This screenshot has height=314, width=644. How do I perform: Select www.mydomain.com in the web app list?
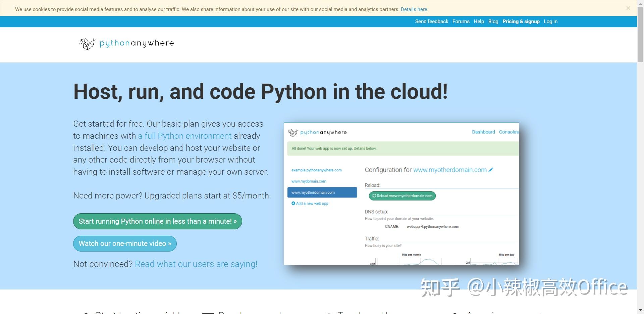pos(308,181)
